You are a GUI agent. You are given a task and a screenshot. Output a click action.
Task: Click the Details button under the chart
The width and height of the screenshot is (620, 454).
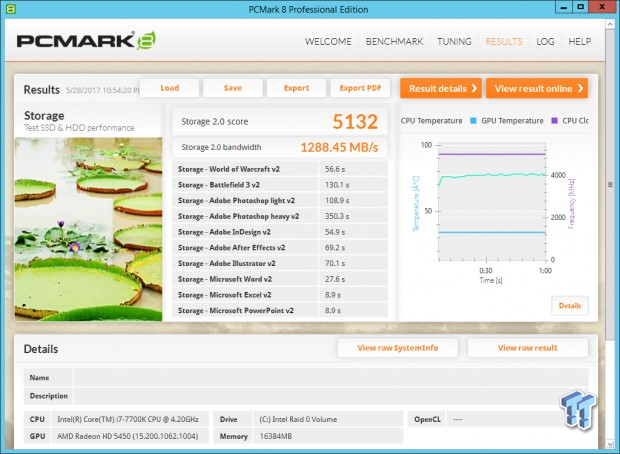tap(570, 306)
